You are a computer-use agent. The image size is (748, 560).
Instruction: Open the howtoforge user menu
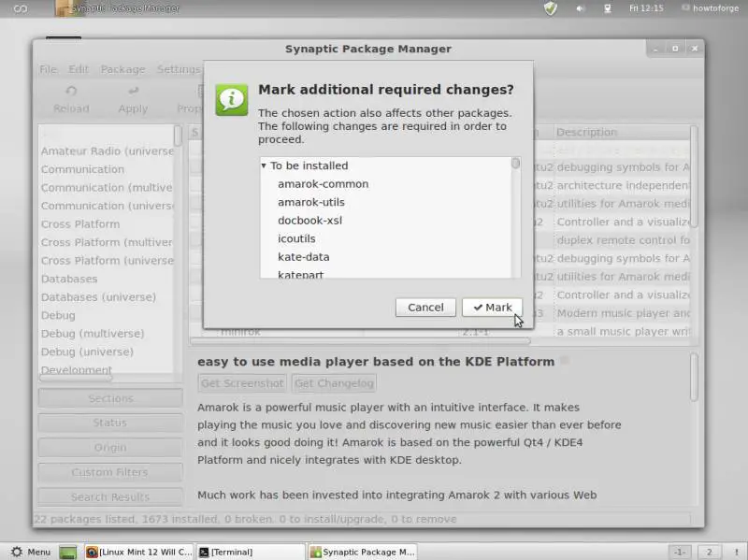coord(711,8)
